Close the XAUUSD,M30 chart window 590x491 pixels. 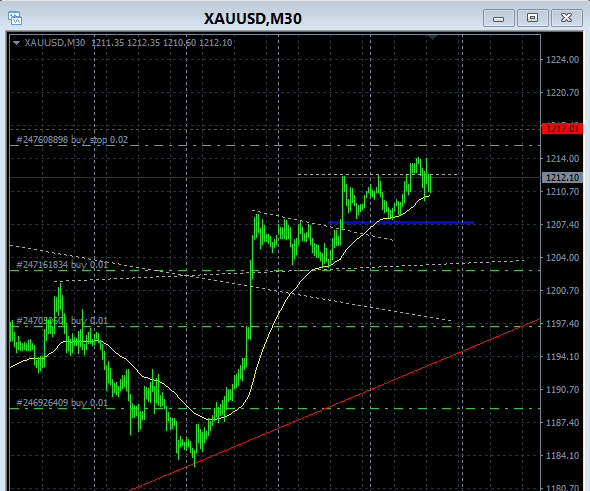566,18
